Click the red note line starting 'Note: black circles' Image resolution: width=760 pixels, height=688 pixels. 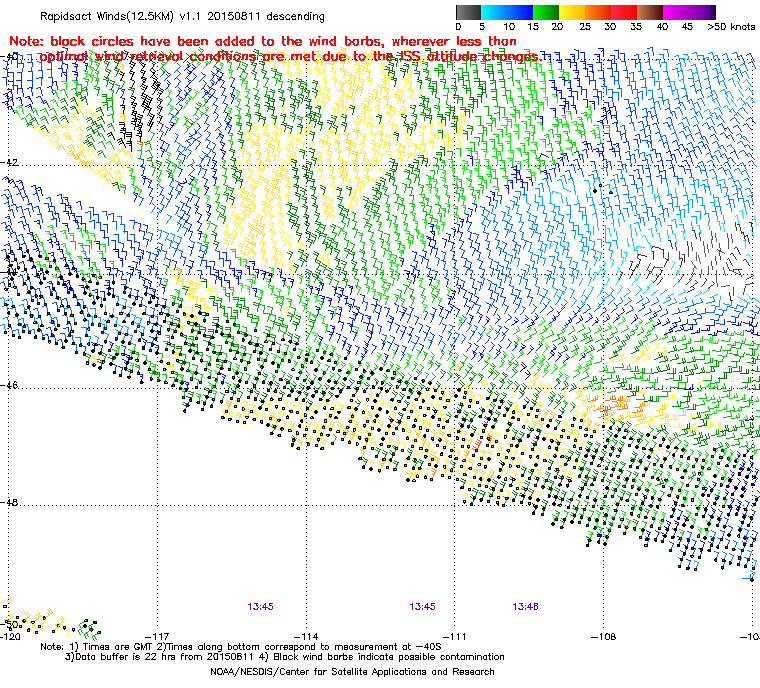point(263,42)
